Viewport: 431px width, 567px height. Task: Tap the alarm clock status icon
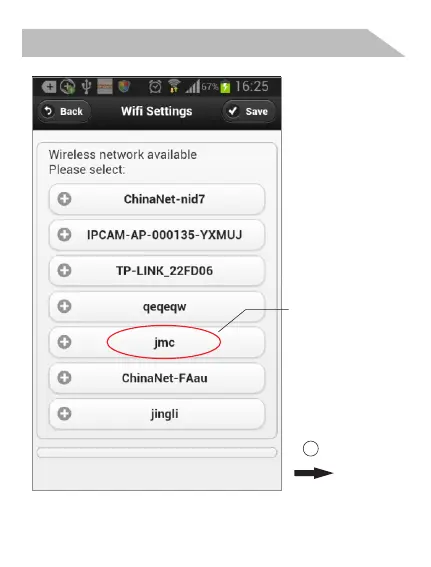[x=155, y=87]
